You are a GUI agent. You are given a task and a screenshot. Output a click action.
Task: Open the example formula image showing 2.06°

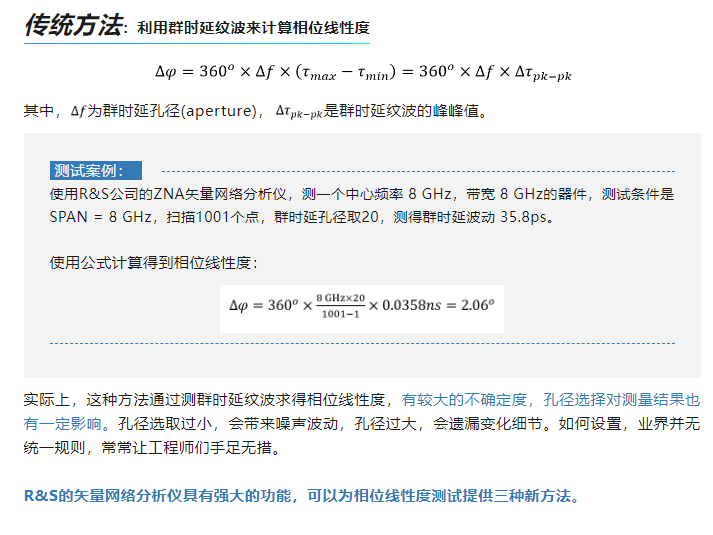click(x=361, y=305)
